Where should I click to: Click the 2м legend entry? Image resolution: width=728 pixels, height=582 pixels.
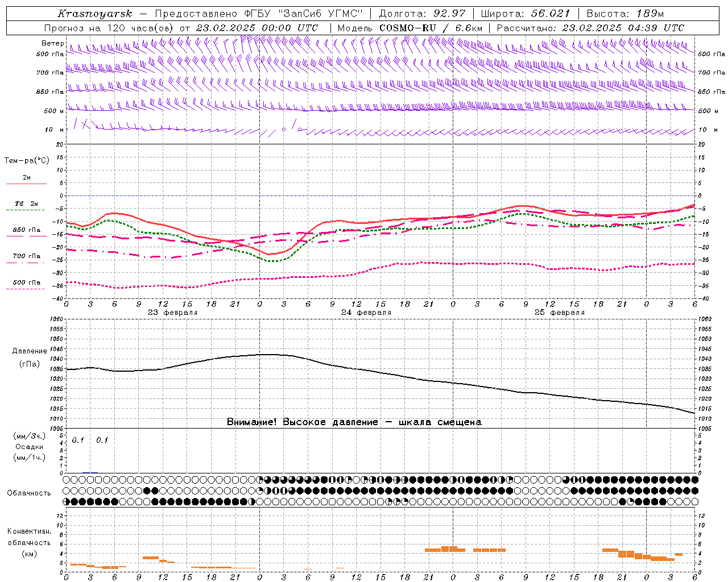coord(27,178)
